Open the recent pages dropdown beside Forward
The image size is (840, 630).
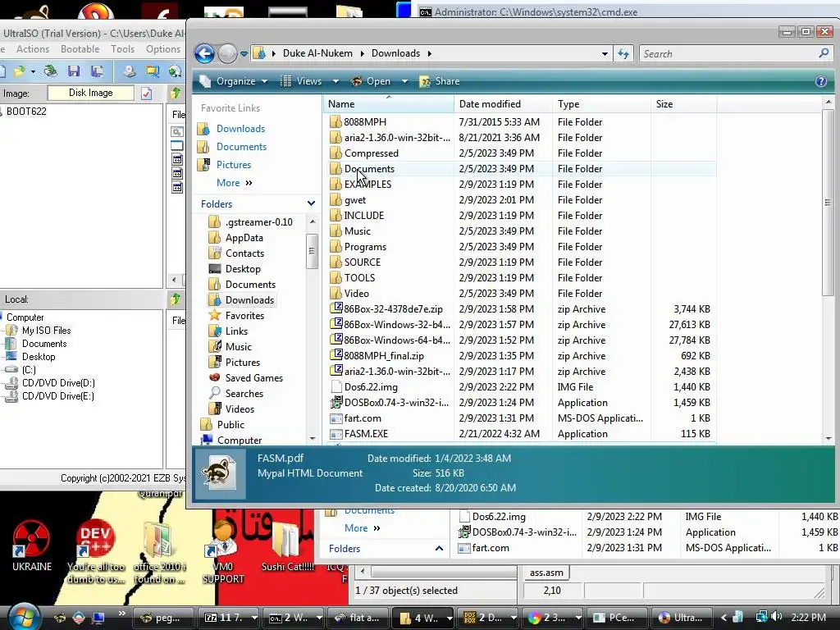click(x=244, y=53)
